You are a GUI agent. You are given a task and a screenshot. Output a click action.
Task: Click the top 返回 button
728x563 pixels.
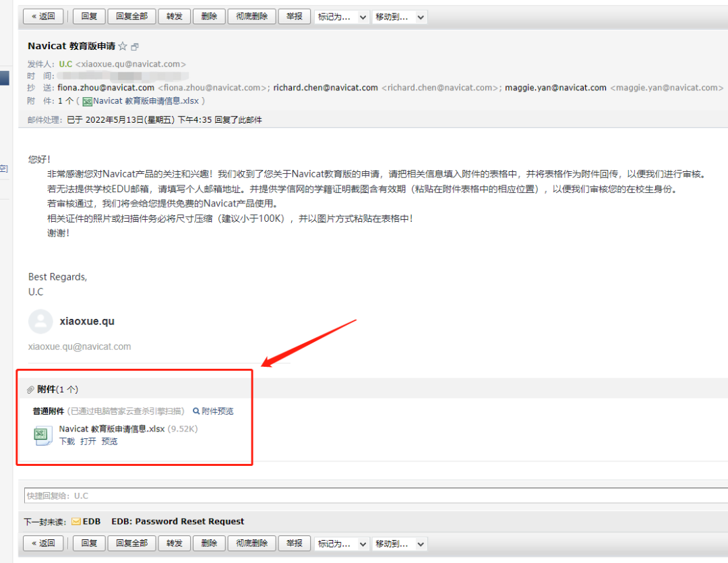click(43, 16)
